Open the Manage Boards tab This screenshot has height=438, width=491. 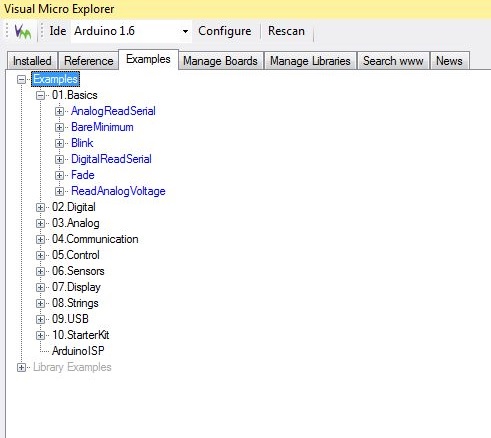point(220,61)
